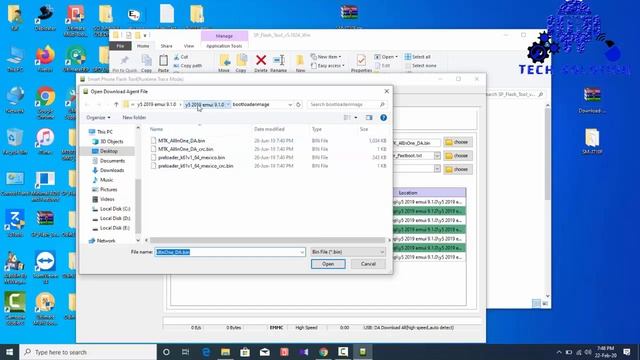Expand File name combo box dropdown
This screenshot has height=360, width=640.
click(302, 252)
